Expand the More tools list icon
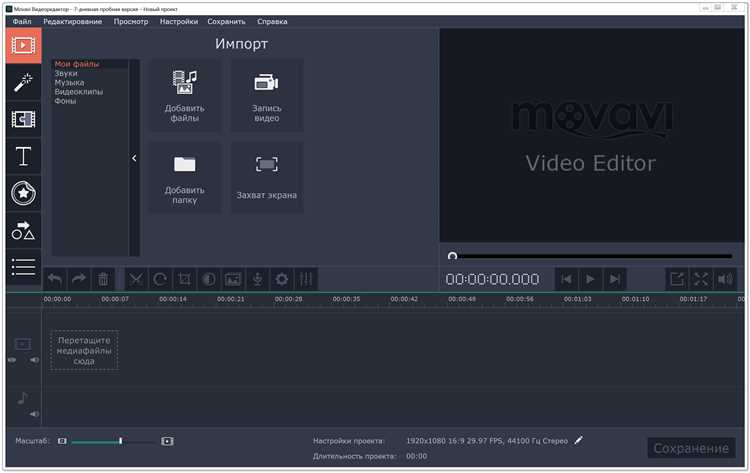Image resolution: width=750 pixels, height=473 pixels. coord(22,266)
